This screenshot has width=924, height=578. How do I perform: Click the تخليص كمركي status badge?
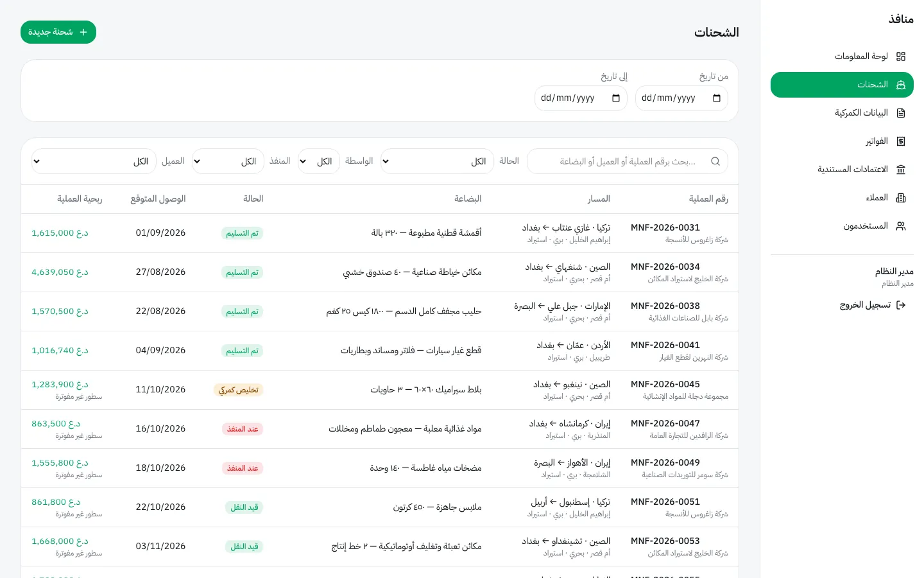(239, 390)
